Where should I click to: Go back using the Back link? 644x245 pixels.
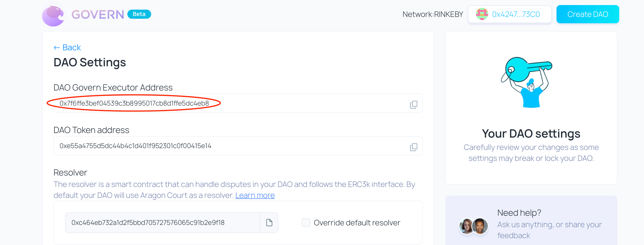point(67,47)
